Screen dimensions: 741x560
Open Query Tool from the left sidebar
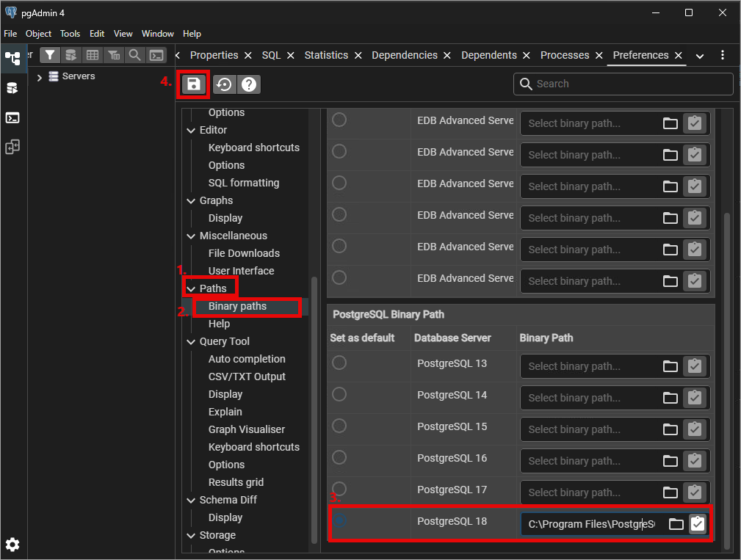point(12,88)
